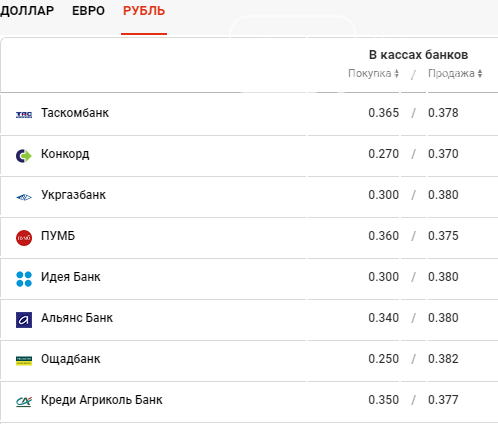Click the Конкорд purchase rate 0.270

pyautogui.click(x=383, y=154)
